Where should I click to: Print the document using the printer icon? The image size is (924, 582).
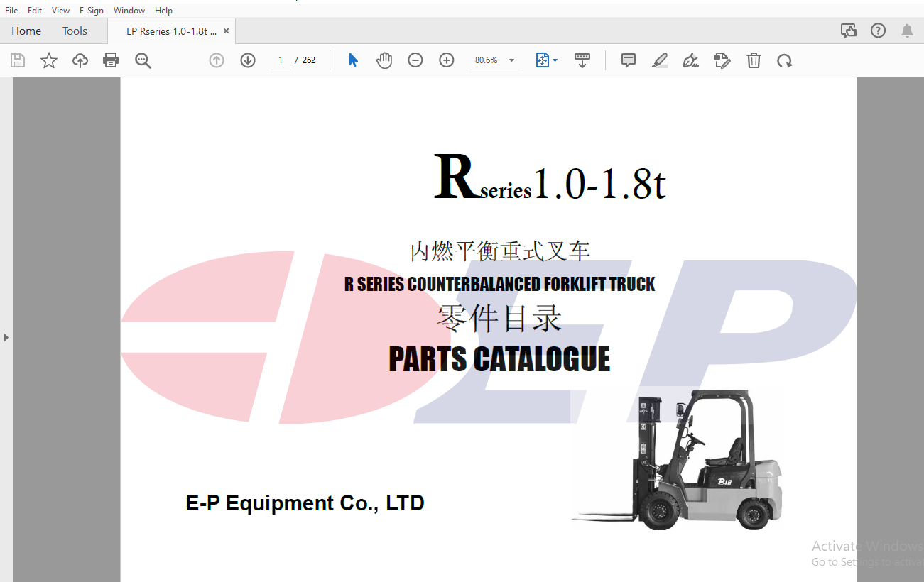pyautogui.click(x=111, y=60)
